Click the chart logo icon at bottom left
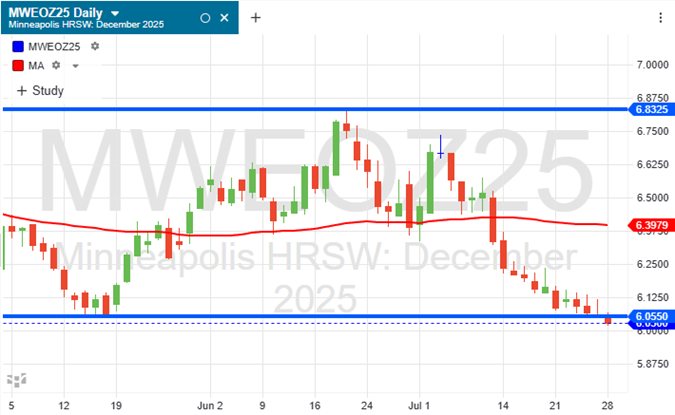Image resolution: width=675 pixels, height=415 pixels. pos(17,380)
